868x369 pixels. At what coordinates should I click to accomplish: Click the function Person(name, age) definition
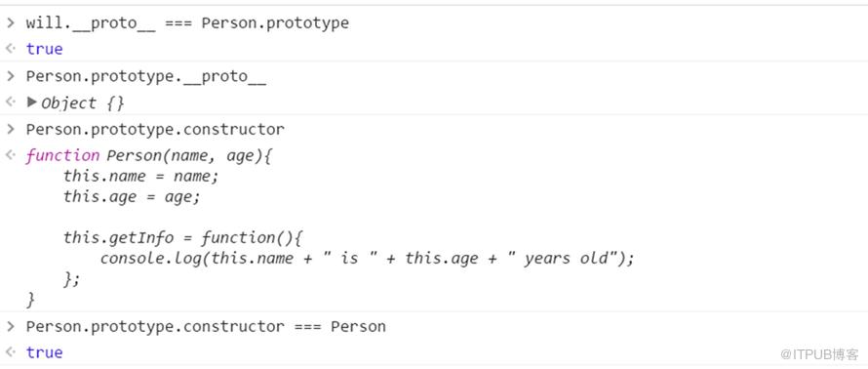(x=149, y=156)
